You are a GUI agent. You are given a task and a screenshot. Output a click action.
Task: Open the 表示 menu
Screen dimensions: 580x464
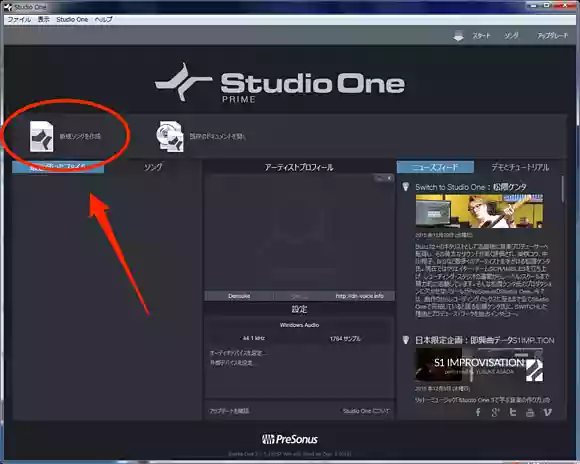(43, 20)
